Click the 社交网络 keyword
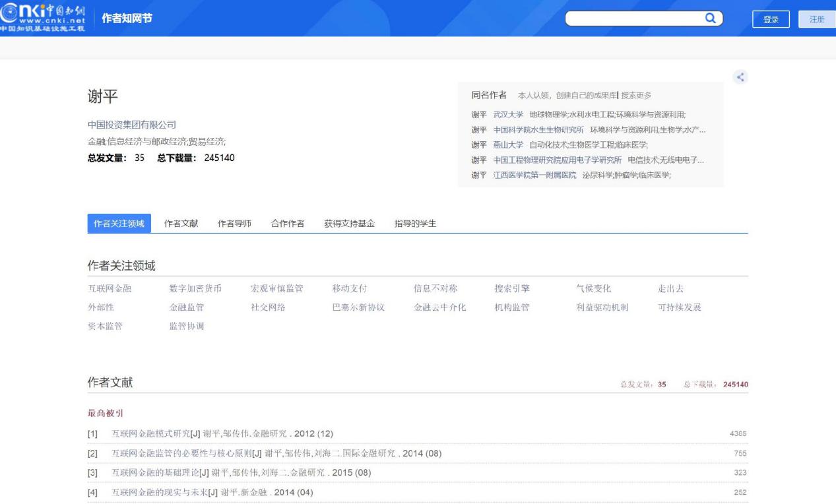Screen dimensions: 836x504 coord(269,307)
